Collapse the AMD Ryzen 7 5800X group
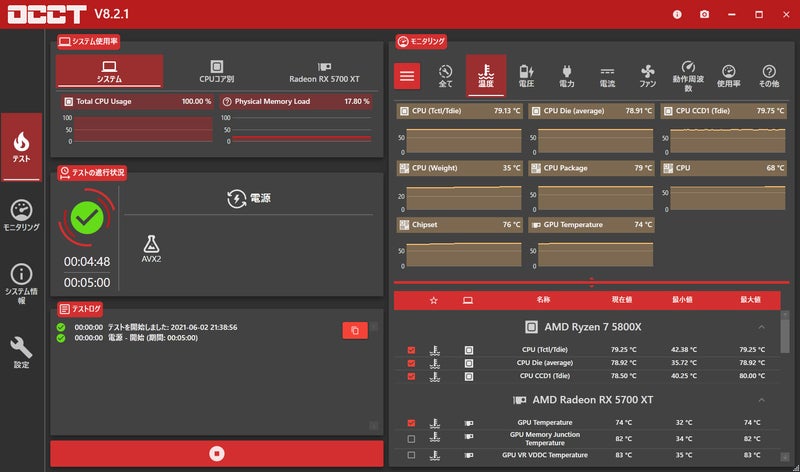 (761, 327)
